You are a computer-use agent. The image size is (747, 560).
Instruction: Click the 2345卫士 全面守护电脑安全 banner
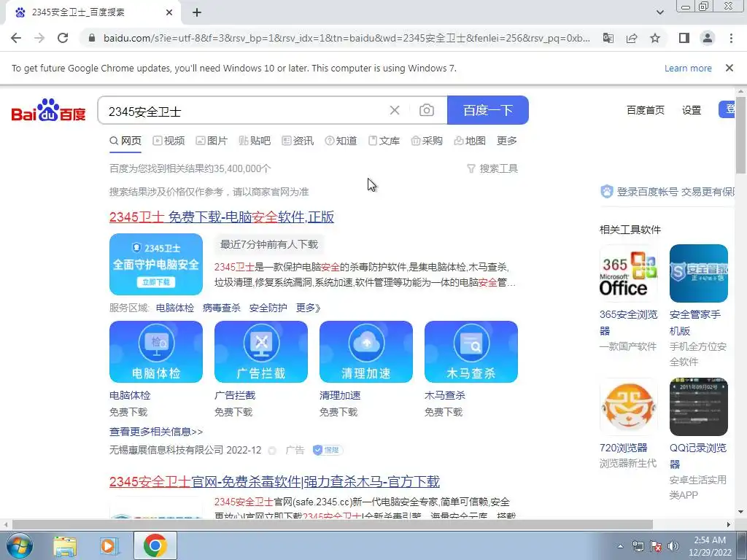coord(156,264)
